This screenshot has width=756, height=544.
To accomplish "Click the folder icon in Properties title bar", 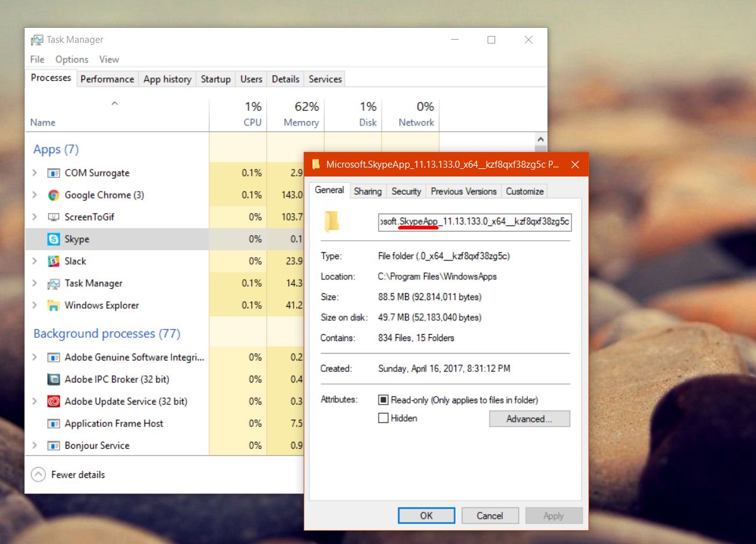I will [x=316, y=165].
